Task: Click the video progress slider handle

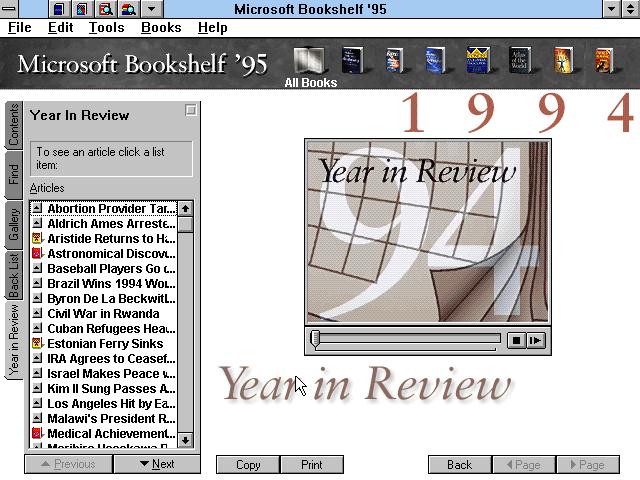Action: point(315,339)
